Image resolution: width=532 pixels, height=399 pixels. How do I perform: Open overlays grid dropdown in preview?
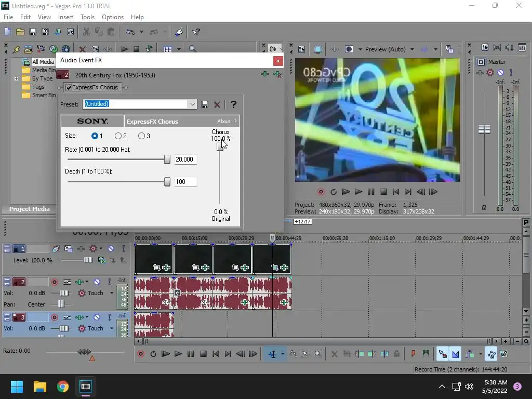tap(435, 49)
